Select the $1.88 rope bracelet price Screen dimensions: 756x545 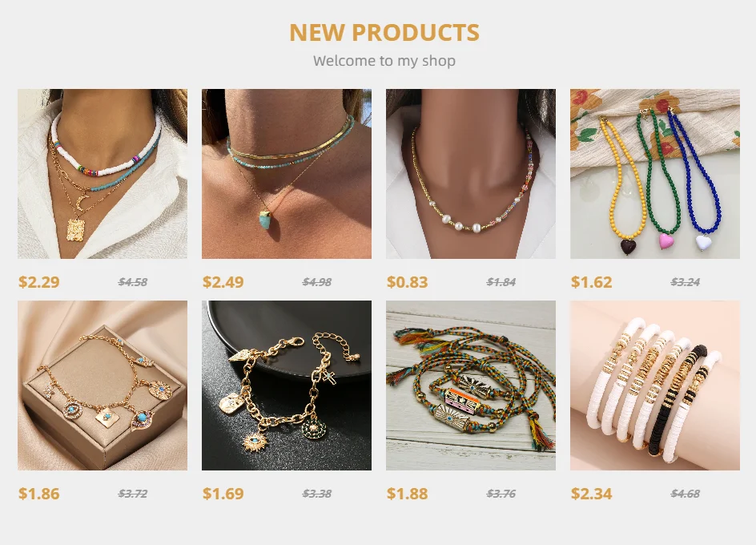coord(408,494)
